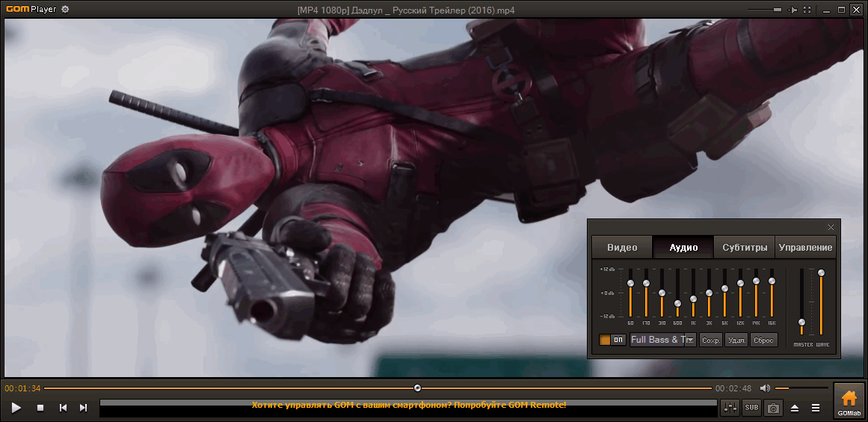Jump to the previous track
Viewport: 868px width, 422px height.
pyautogui.click(x=63, y=408)
